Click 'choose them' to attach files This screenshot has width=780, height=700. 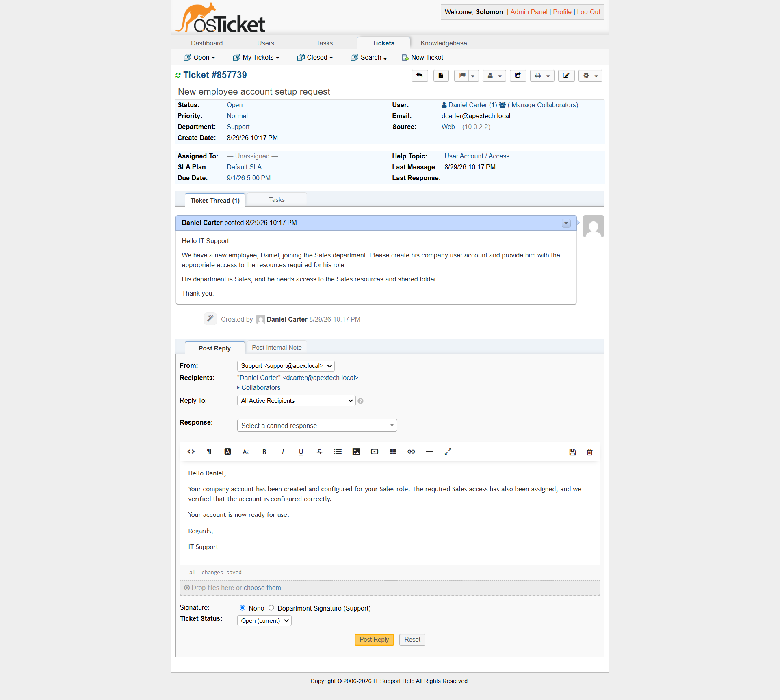(262, 588)
